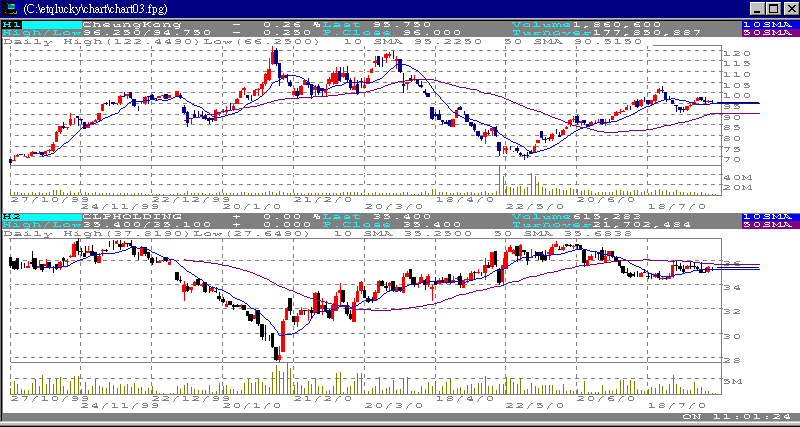Click the chart03.fpg file path title
The height and width of the screenshot is (427, 800).
95,9
